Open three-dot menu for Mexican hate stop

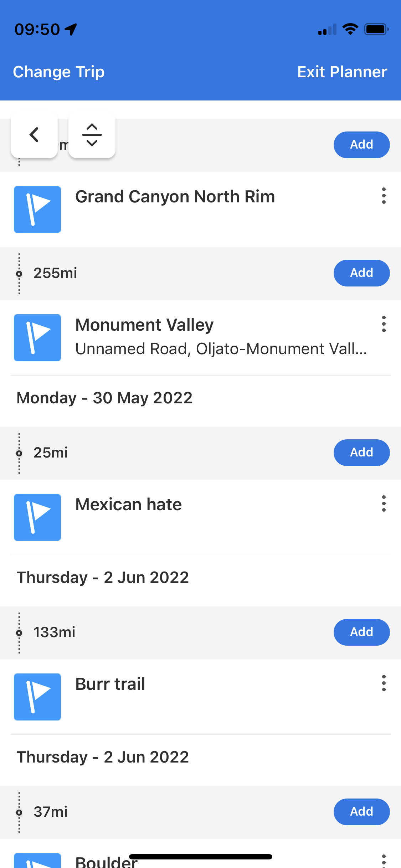(384, 504)
